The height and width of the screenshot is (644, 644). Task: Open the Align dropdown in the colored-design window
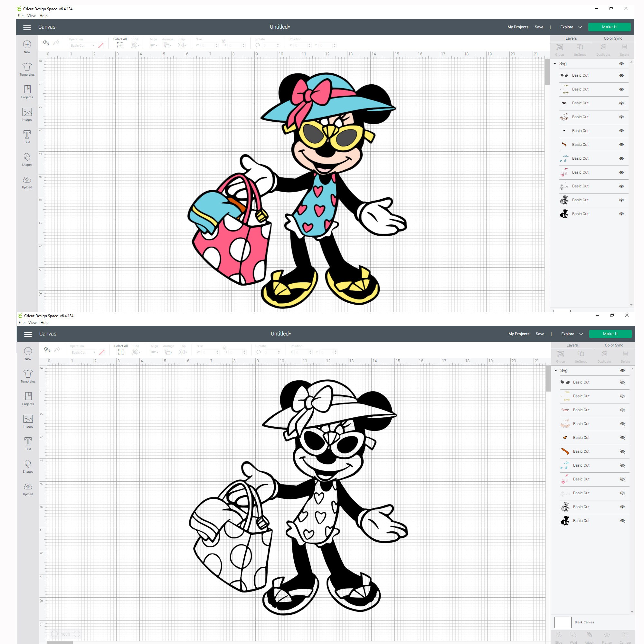click(154, 45)
